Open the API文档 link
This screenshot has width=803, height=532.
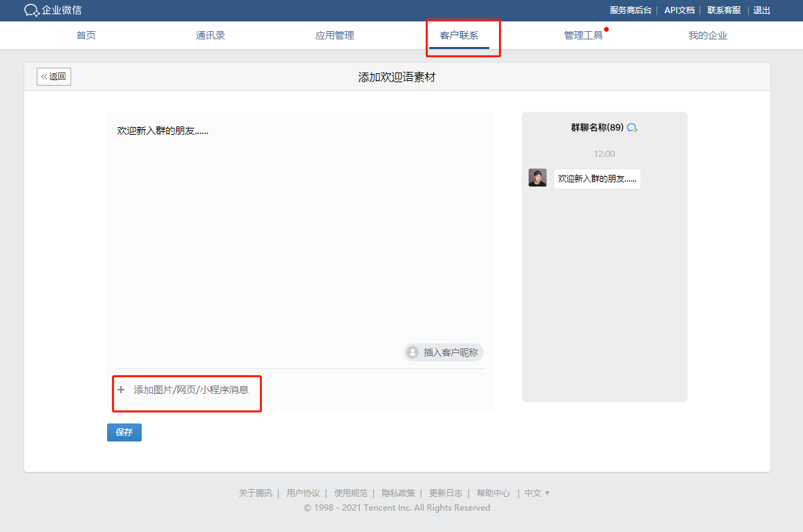[x=679, y=10]
